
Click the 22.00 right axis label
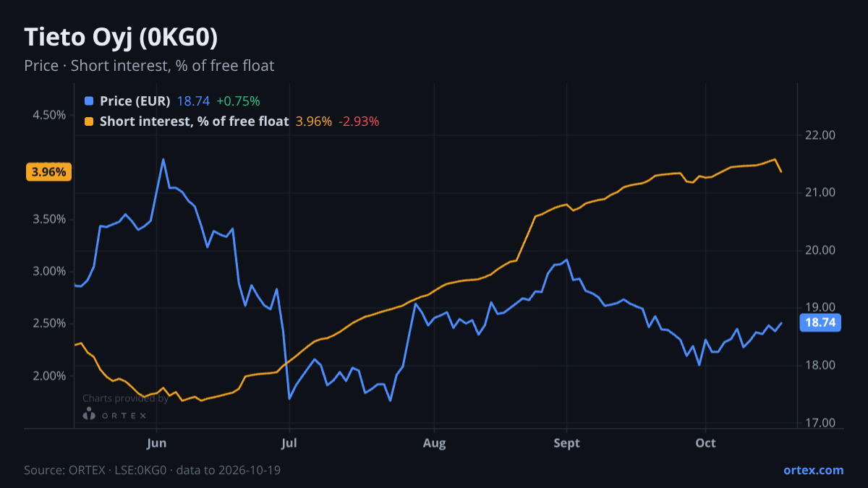click(x=820, y=135)
